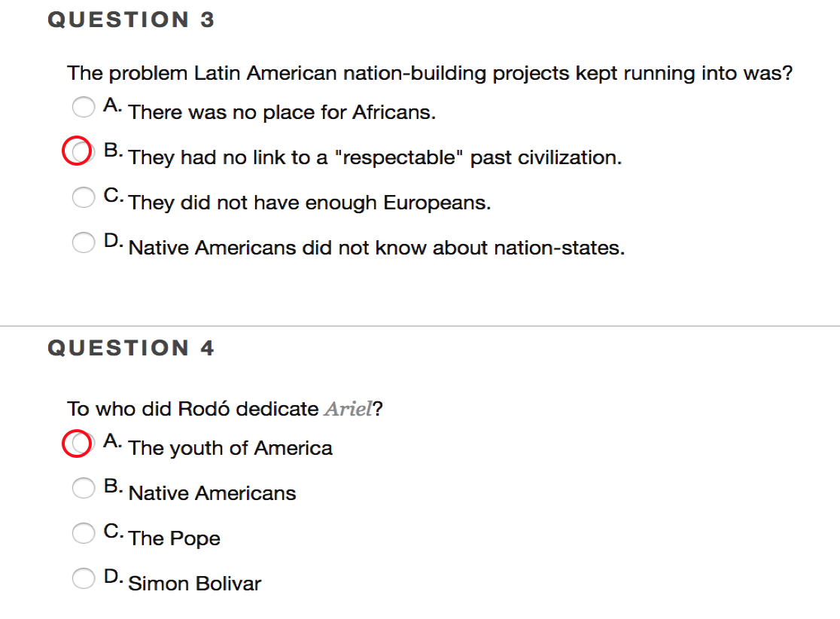Pick radio button D in Question 3
This screenshot has height=619, width=840.
coord(83,242)
